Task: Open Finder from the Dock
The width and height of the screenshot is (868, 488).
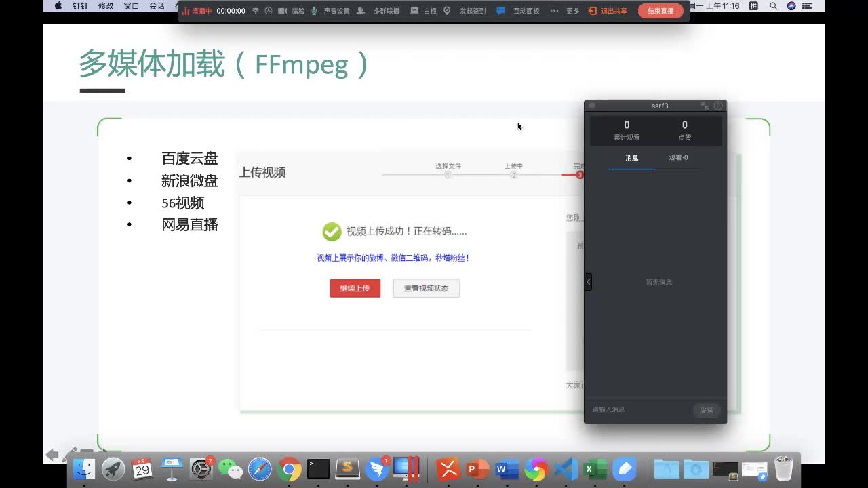Action: pyautogui.click(x=84, y=469)
